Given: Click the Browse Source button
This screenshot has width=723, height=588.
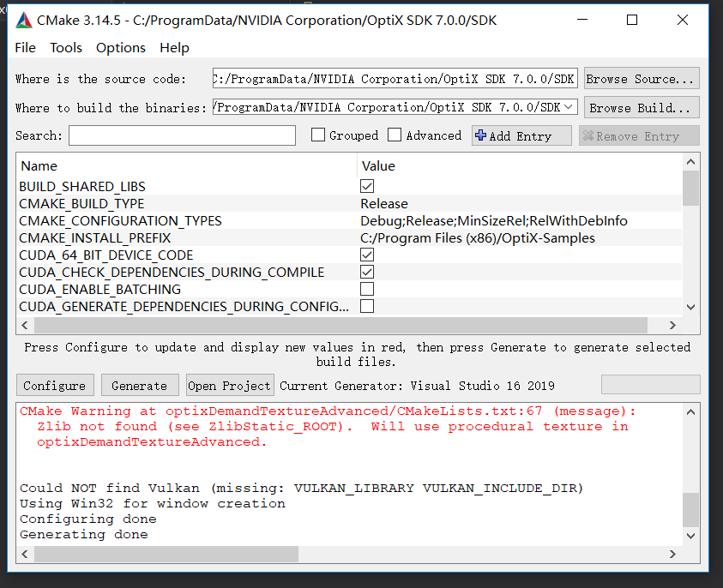Looking at the screenshot, I should 642,78.
